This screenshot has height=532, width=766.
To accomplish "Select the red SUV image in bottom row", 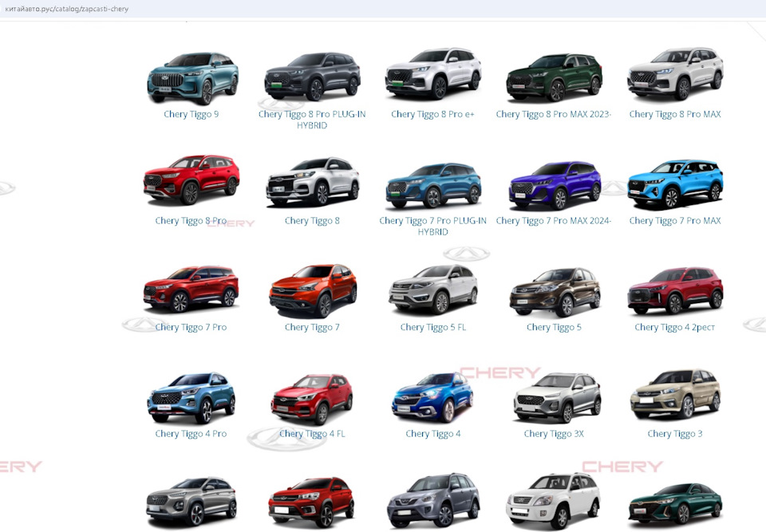I will [312, 503].
